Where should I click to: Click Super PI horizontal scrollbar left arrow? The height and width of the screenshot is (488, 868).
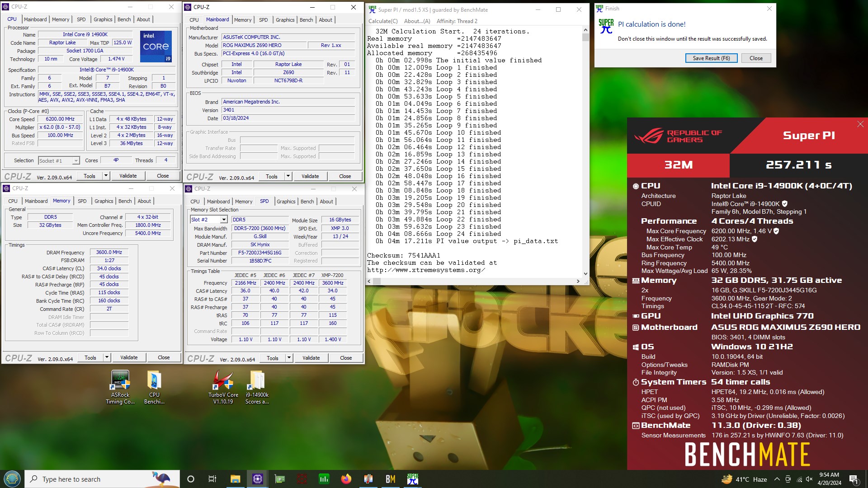coord(369,281)
